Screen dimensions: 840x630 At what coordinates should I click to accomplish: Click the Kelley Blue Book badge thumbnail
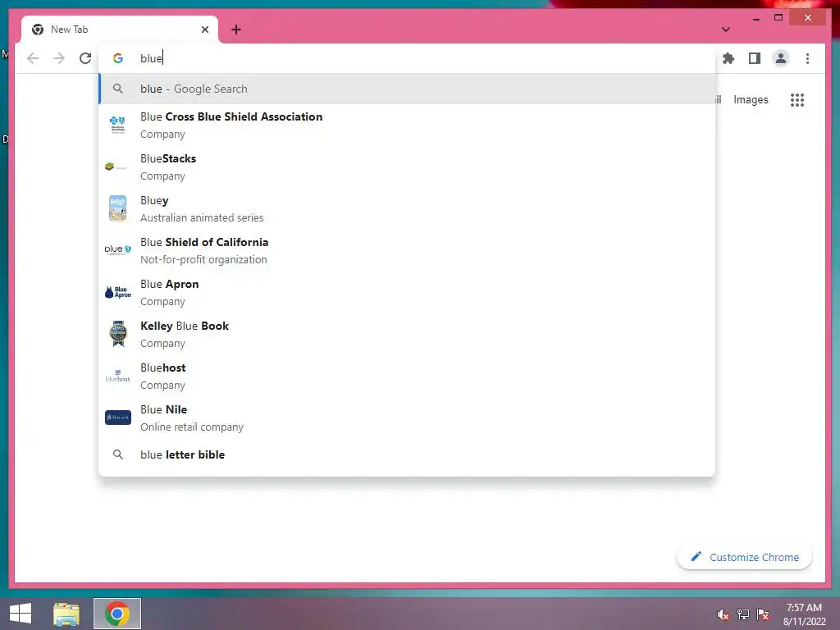tap(118, 334)
